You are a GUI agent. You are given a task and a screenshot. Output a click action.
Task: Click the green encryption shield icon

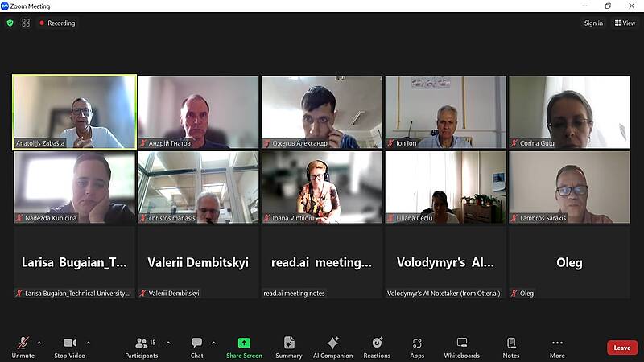click(x=10, y=23)
